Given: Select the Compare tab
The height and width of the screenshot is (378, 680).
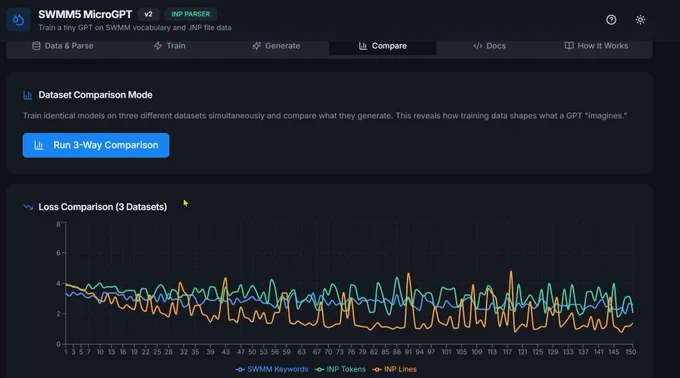Looking at the screenshot, I should [382, 46].
